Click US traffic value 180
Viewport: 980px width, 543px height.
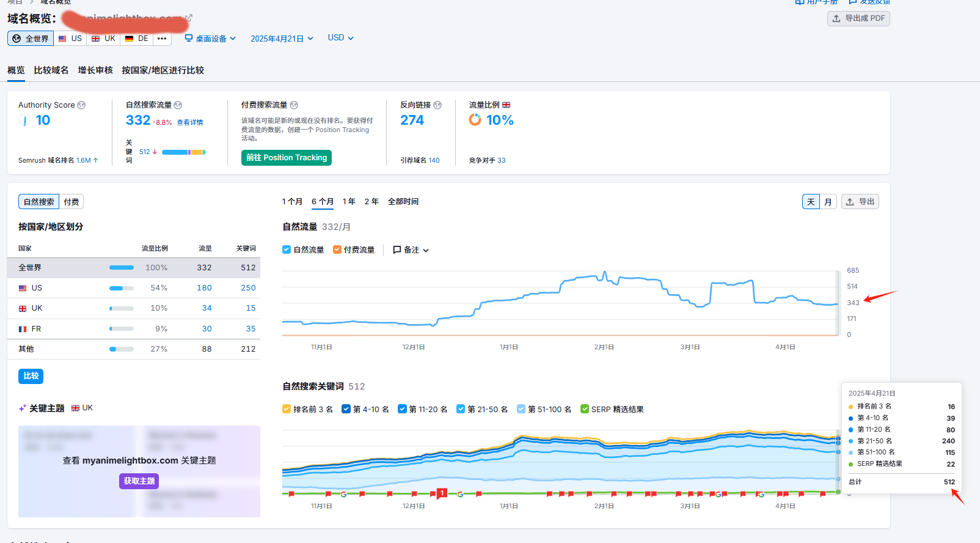pyautogui.click(x=204, y=288)
